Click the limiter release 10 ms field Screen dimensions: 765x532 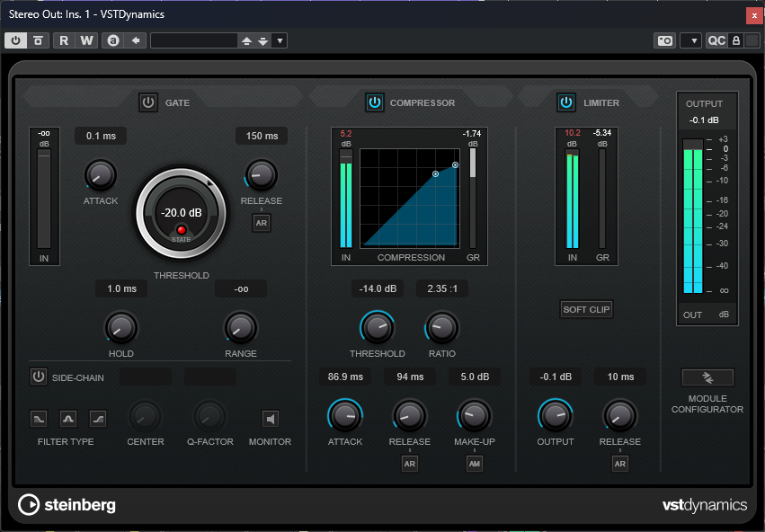[x=620, y=377]
